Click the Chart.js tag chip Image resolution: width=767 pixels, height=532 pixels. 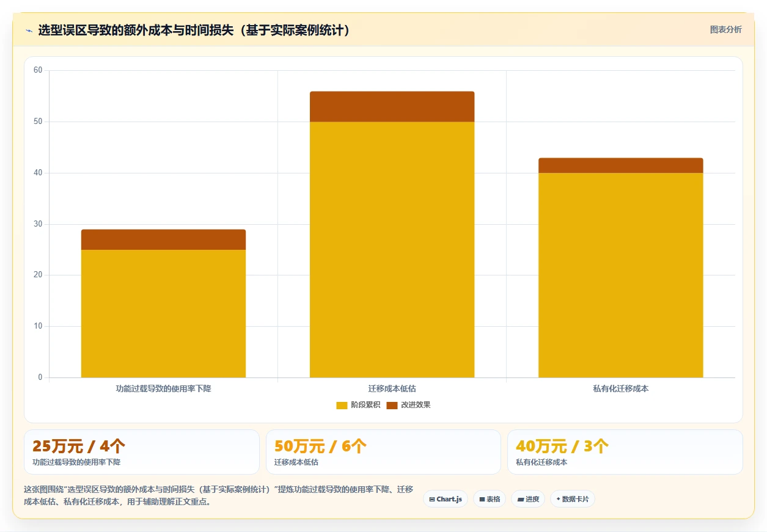tap(446, 499)
